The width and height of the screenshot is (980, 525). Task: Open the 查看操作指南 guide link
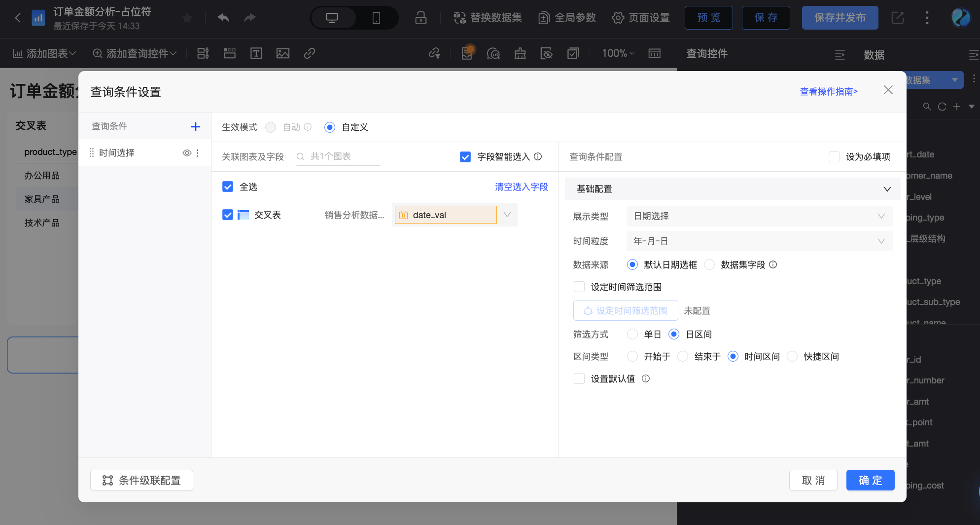click(x=829, y=91)
